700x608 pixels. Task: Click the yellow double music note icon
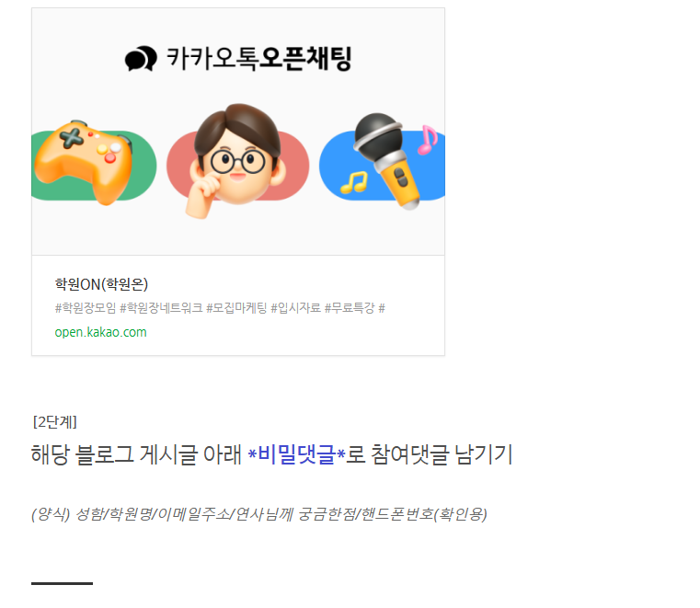tap(354, 182)
